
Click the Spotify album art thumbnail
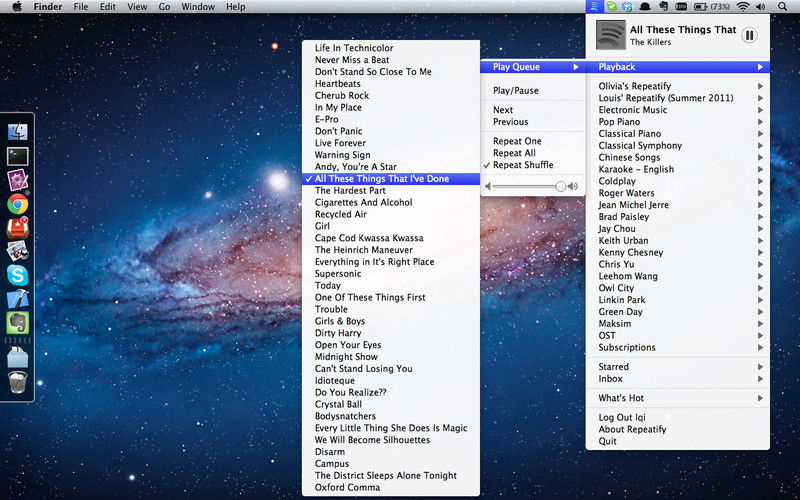[x=611, y=35]
